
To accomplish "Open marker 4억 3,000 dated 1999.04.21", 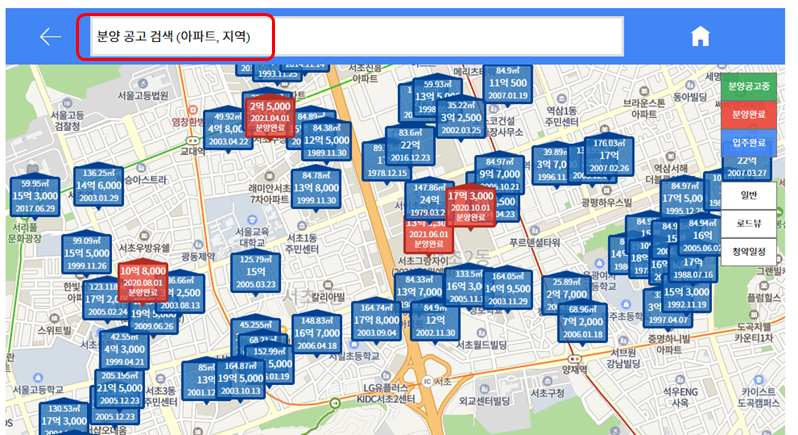I will tap(124, 350).
